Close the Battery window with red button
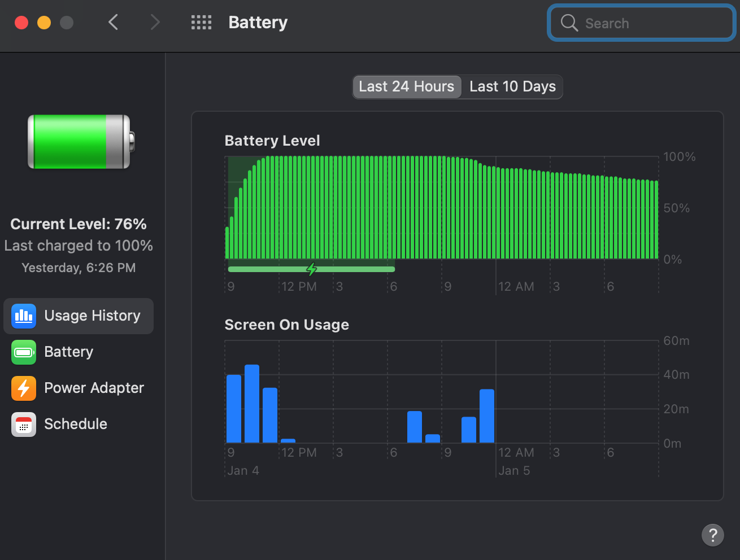The image size is (740, 560). (21, 23)
